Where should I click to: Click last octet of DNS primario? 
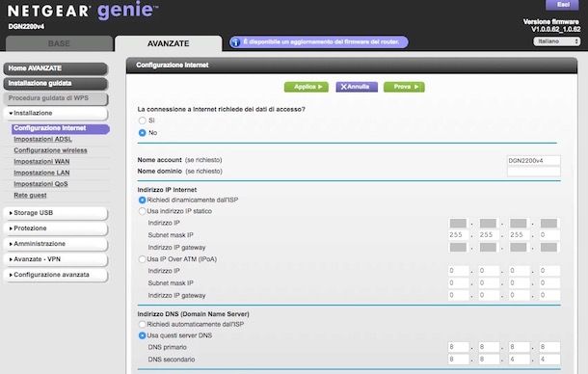coord(549,347)
